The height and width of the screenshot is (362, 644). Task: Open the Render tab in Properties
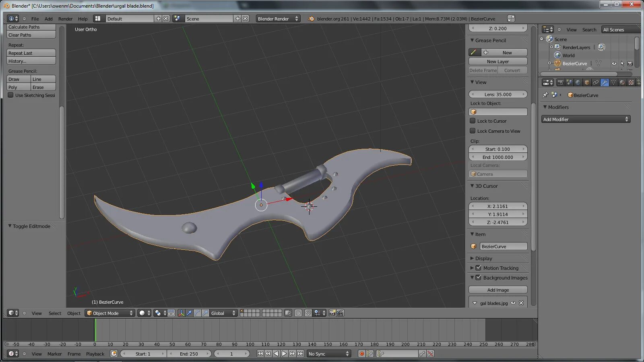(560, 82)
